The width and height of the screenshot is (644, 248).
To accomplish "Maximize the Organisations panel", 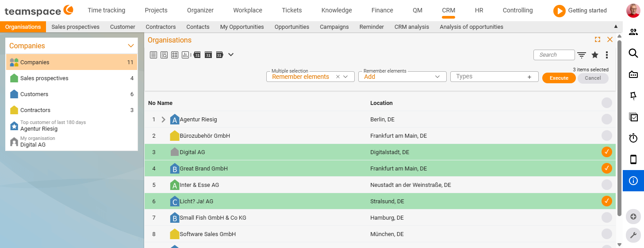I will 598,39.
